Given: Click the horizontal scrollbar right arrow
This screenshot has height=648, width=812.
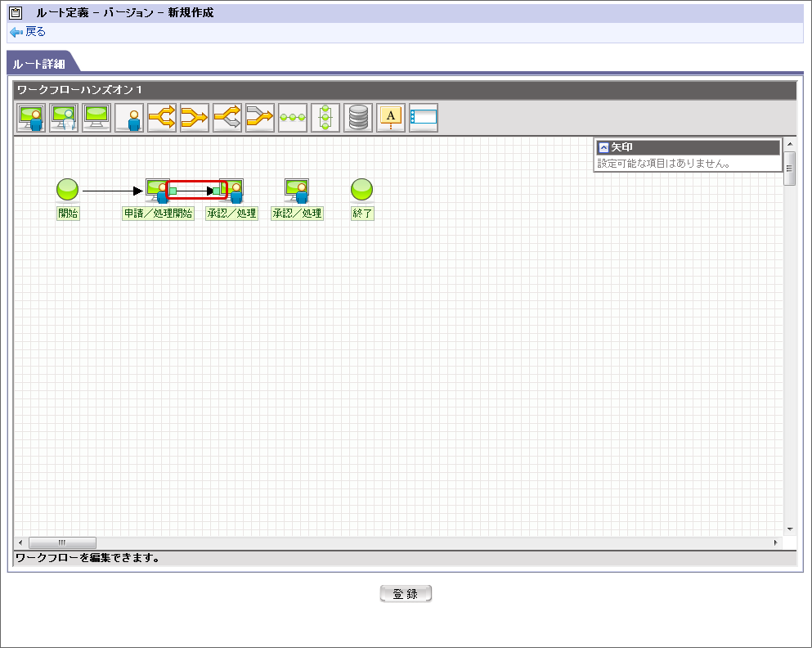Looking at the screenshot, I should coord(776,542).
